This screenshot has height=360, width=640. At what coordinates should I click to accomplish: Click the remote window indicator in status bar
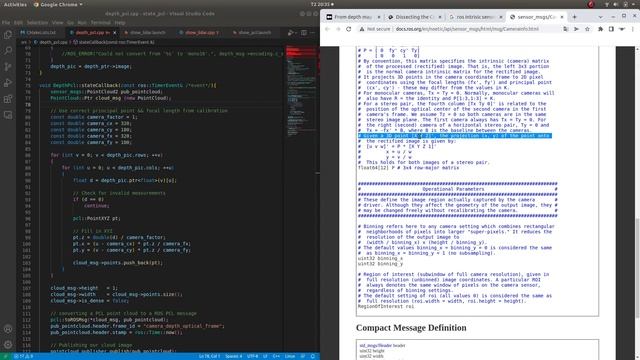pos(5,356)
